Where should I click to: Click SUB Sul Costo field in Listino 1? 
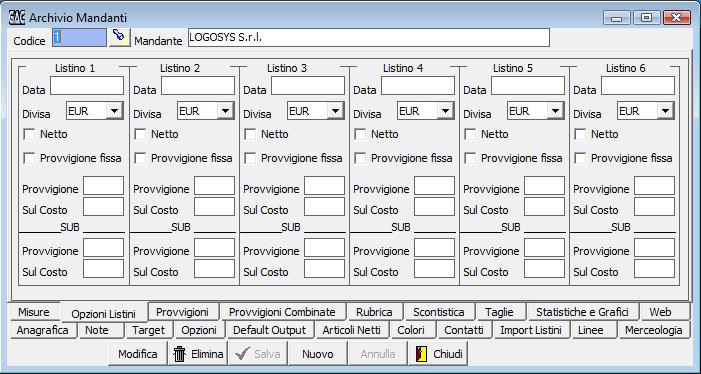(x=103, y=269)
